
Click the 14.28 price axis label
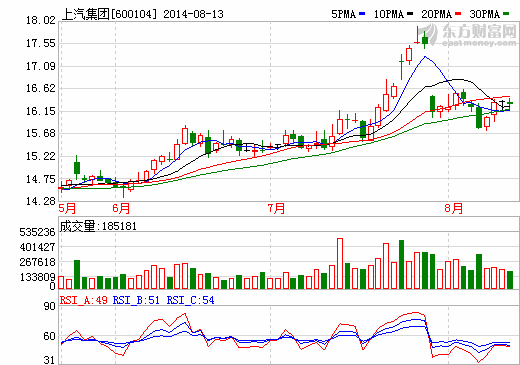(41, 201)
